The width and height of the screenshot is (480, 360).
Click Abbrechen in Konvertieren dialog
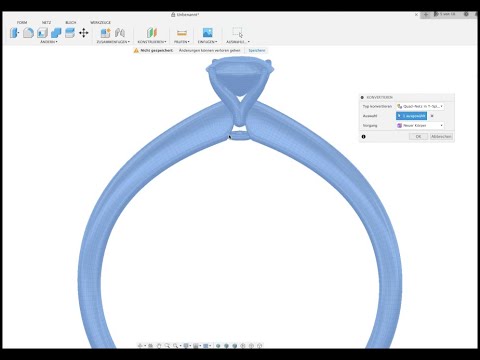[x=441, y=137]
